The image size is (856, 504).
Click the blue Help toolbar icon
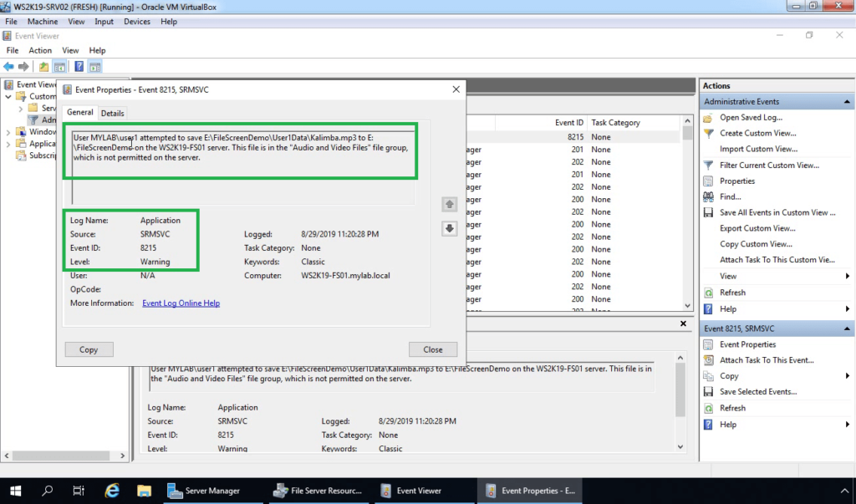pos(79,67)
